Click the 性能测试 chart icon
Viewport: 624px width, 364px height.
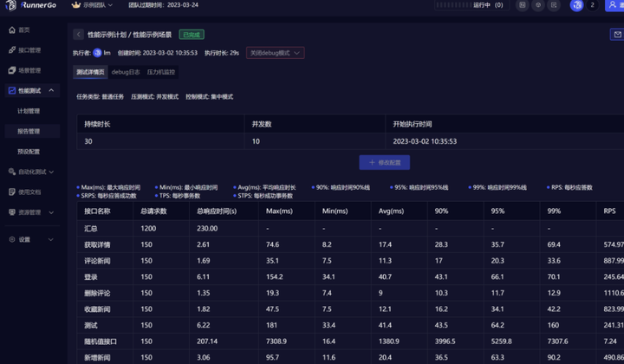(x=12, y=91)
